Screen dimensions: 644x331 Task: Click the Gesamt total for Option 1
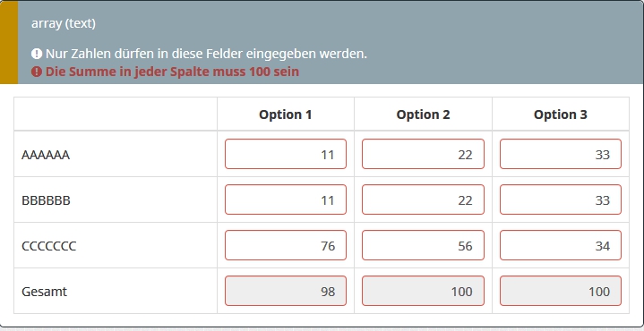click(x=286, y=291)
